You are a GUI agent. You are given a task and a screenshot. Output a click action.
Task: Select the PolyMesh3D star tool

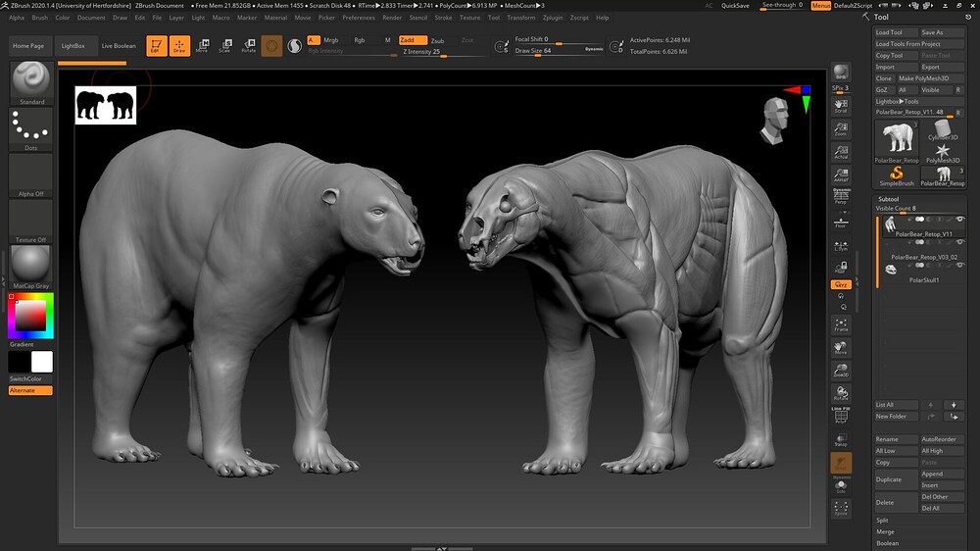click(x=943, y=153)
